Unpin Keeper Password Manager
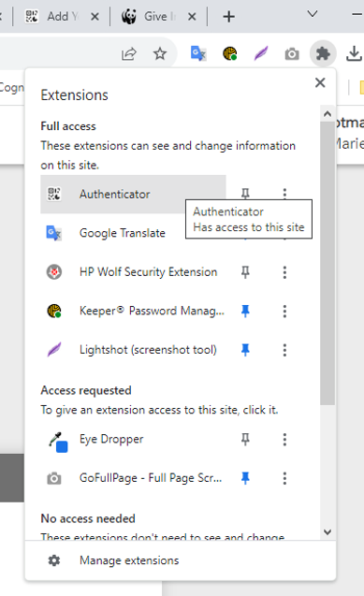364x596 pixels. point(245,311)
